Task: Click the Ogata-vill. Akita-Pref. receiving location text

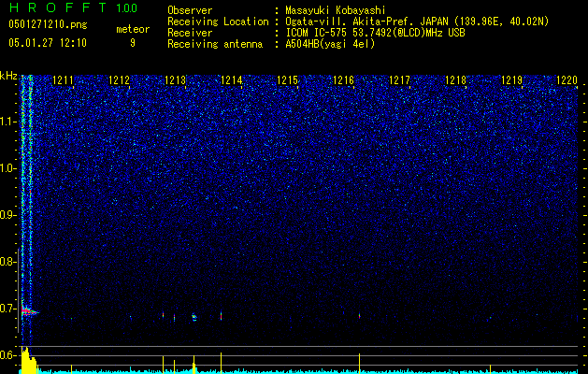Action: 417,22
